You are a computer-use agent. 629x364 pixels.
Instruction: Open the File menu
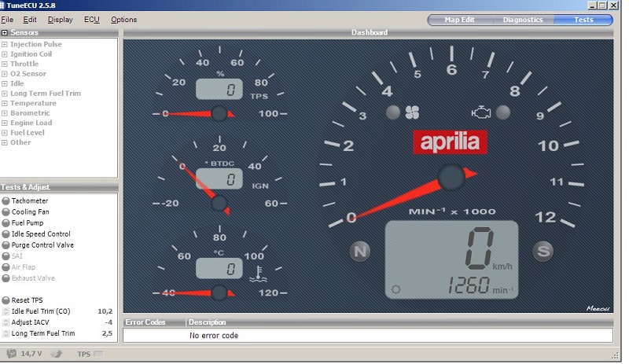7,20
